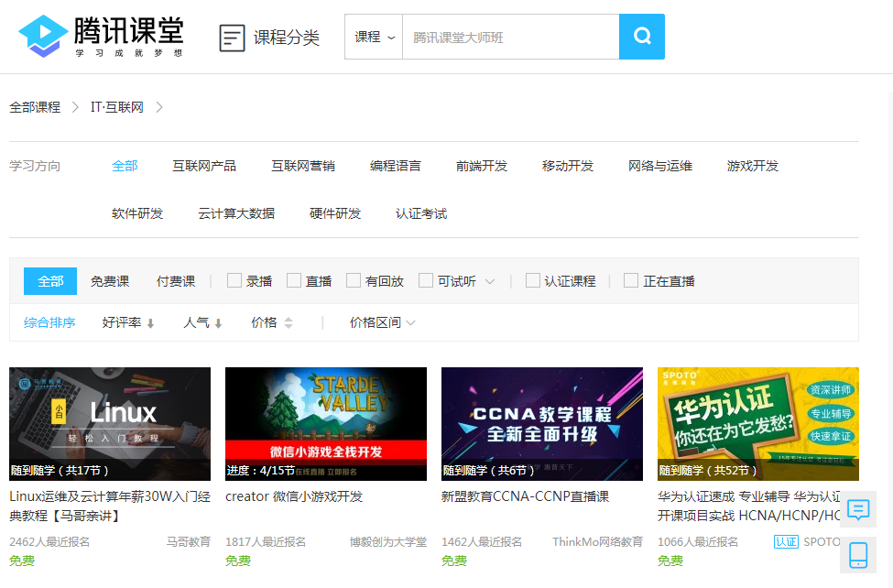Click the descending arrow beside 人气
Image resolution: width=893 pixels, height=588 pixels.
(216, 322)
